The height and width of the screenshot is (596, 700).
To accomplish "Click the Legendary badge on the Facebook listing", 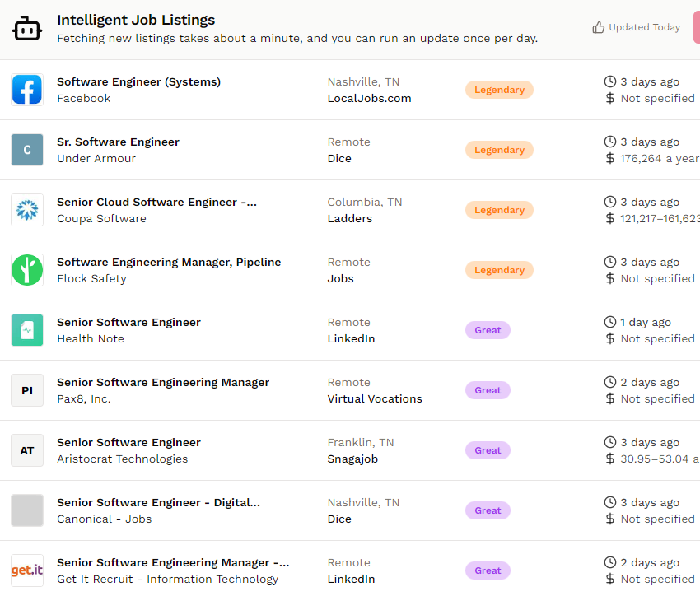I will point(499,90).
